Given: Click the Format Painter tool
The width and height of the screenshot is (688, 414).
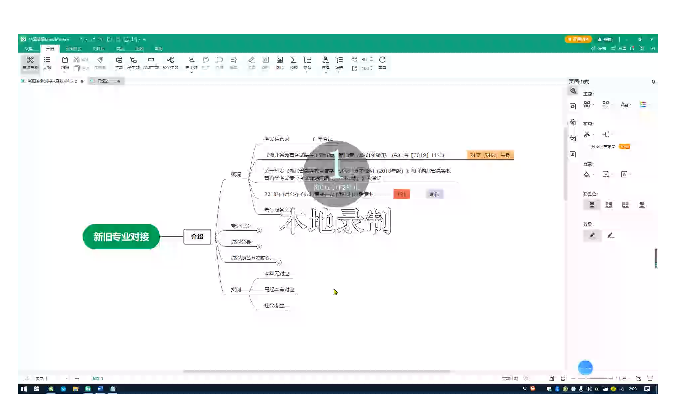Looking at the screenshot, I should pyautogui.click(x=99, y=62).
